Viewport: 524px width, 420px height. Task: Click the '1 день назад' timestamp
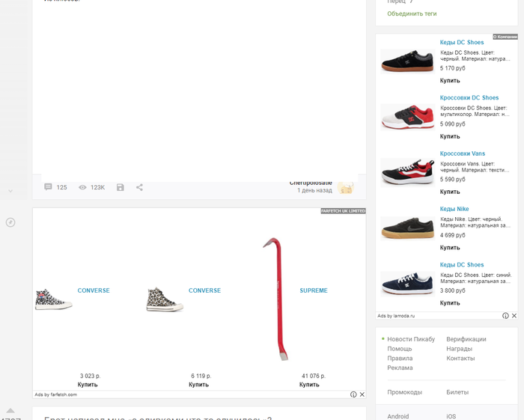point(314,190)
